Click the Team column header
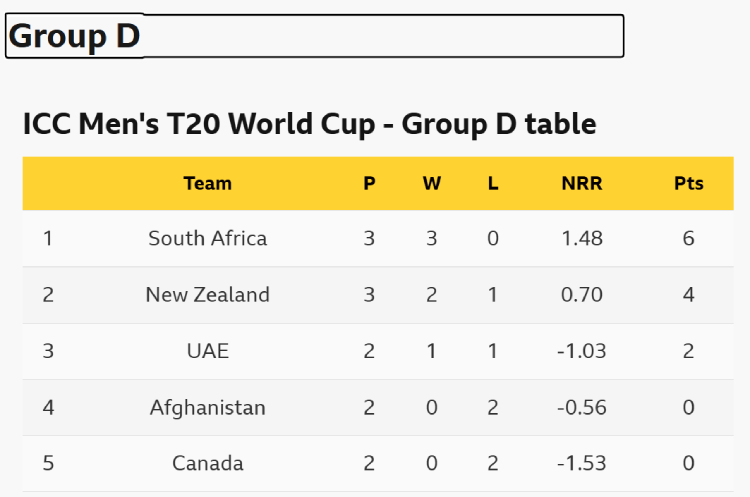 [x=208, y=183]
